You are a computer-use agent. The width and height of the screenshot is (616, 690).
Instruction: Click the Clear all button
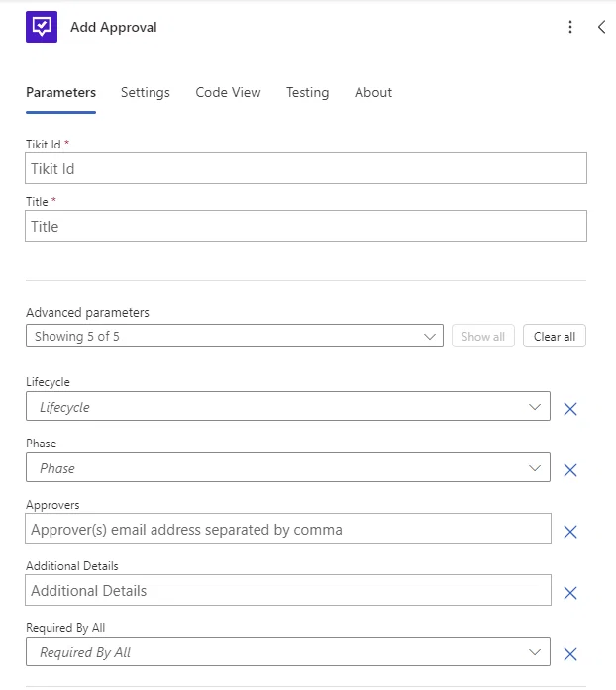tap(555, 337)
